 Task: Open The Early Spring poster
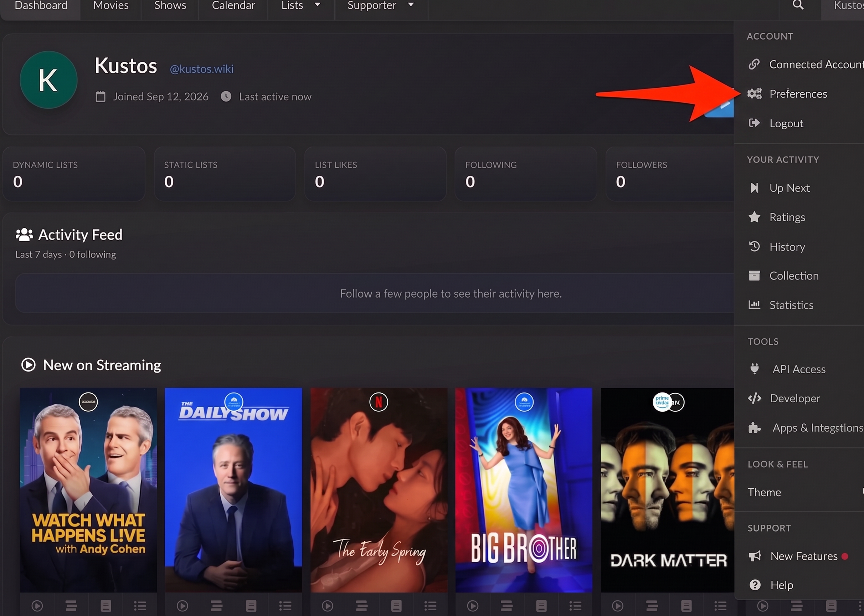click(379, 490)
